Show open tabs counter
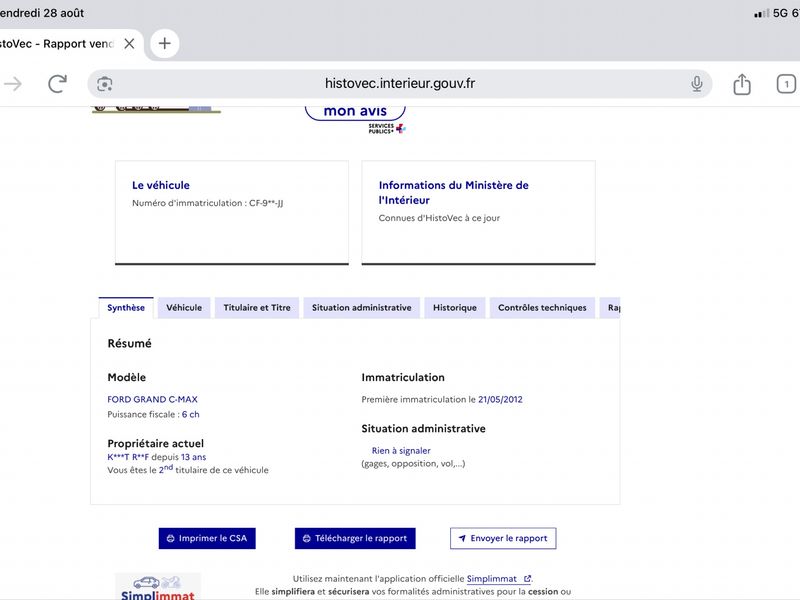This screenshot has width=800, height=600. click(786, 84)
